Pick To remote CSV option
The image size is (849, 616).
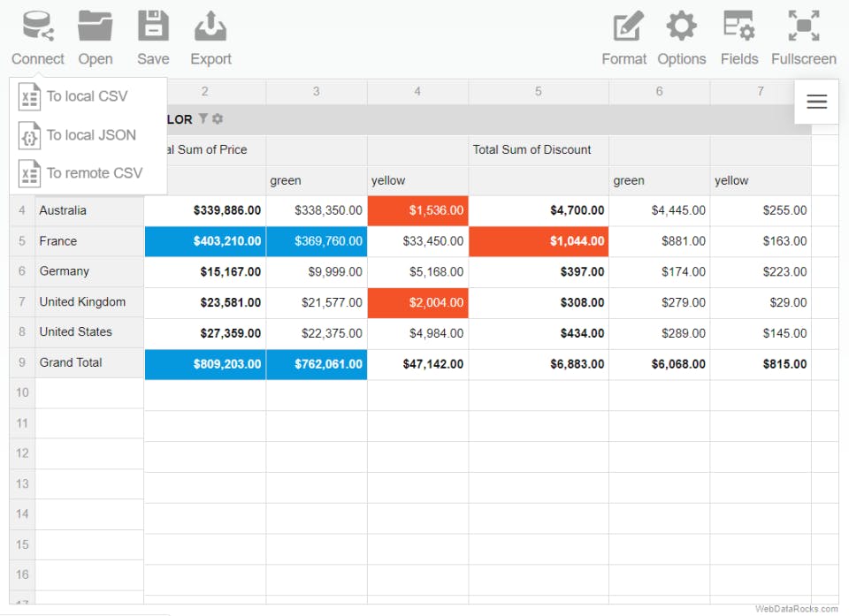click(x=92, y=173)
